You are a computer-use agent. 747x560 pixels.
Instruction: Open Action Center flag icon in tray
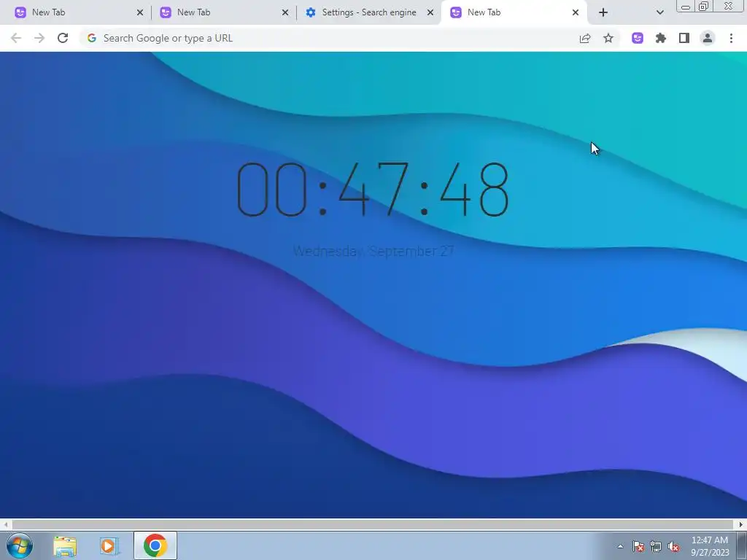(x=638, y=546)
